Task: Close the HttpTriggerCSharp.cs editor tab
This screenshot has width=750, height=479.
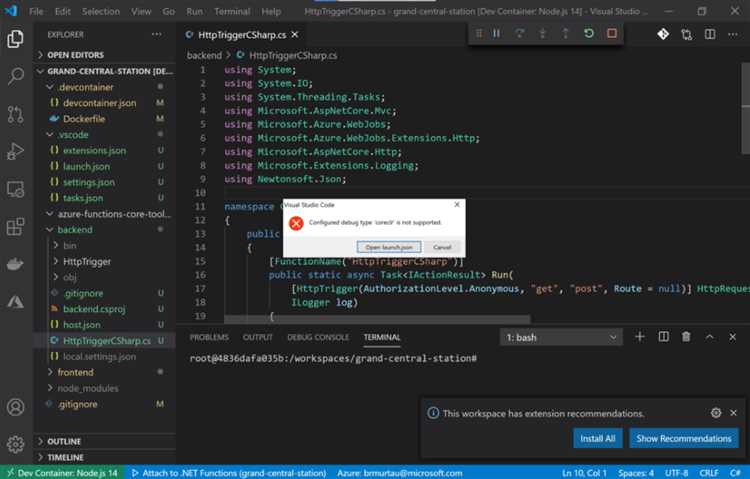Action: coord(295,34)
